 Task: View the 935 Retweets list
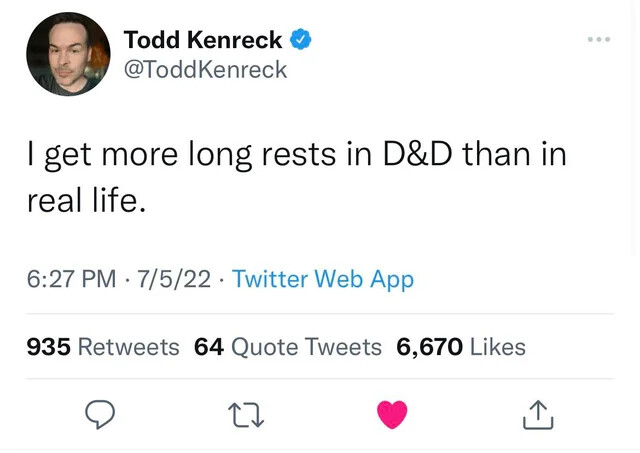coord(103,347)
